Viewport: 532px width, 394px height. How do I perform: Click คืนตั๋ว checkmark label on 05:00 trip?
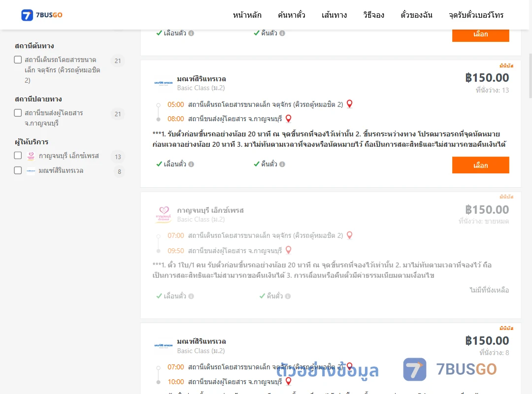pyautogui.click(x=266, y=164)
